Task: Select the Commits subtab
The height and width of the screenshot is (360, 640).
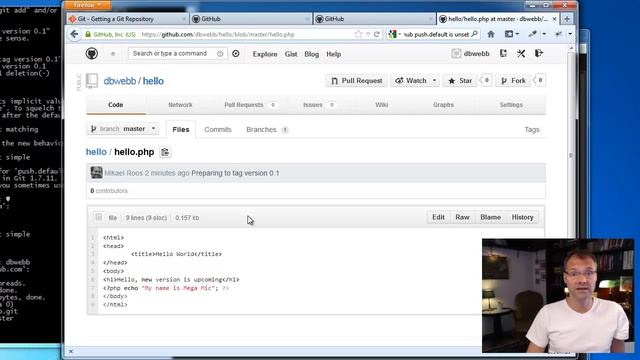Action: coord(218,129)
